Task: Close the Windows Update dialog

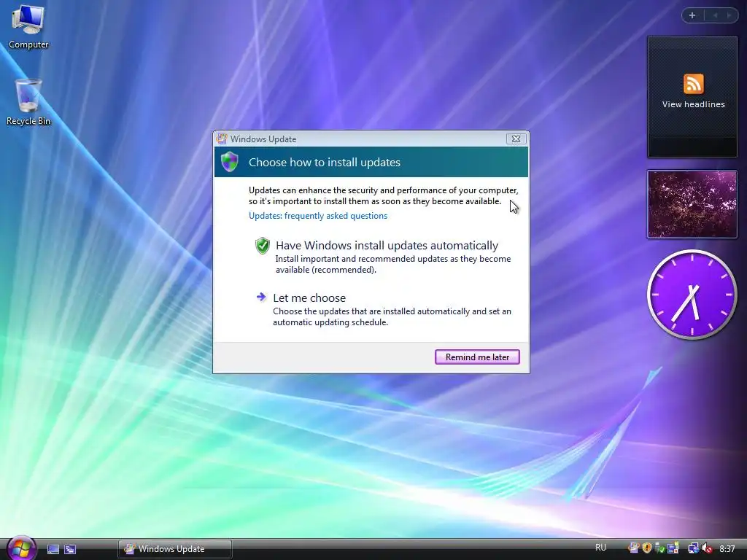Action: pos(516,139)
